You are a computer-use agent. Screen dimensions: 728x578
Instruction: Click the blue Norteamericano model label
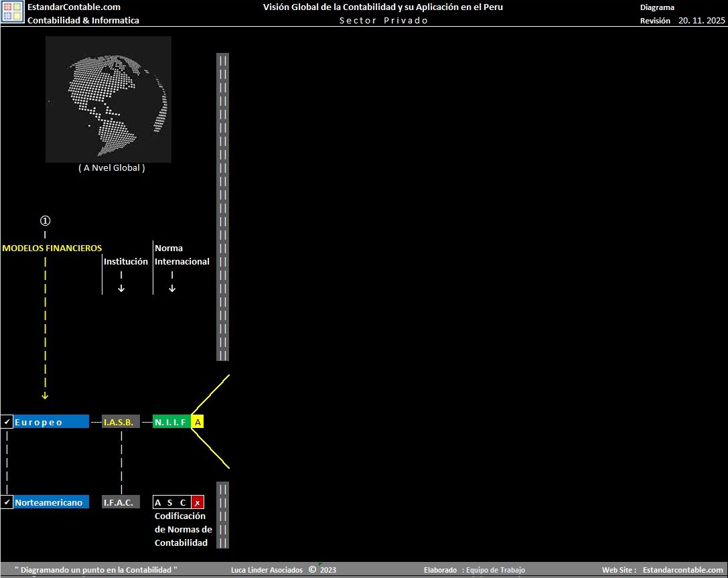coord(51,502)
